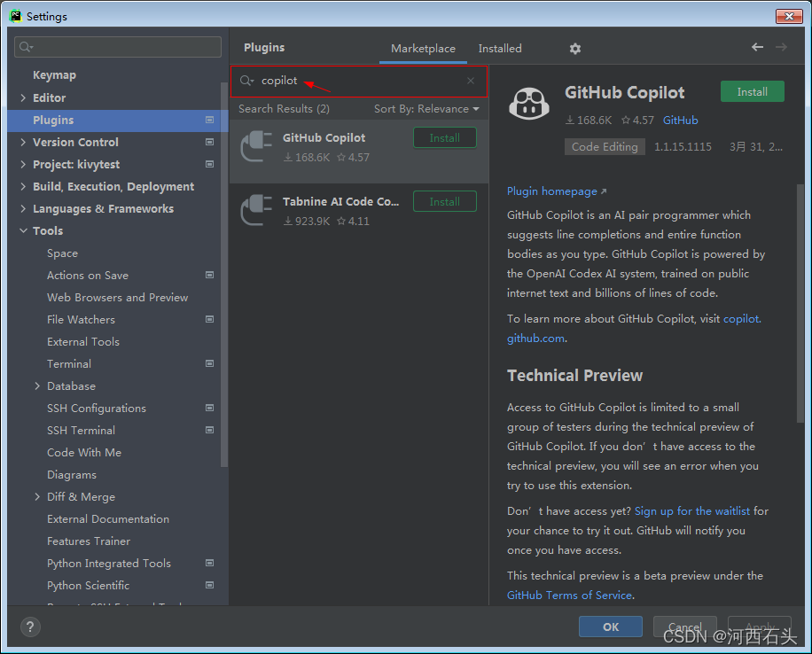Close the Settings window
The width and height of the screenshot is (812, 654).
tap(789, 16)
